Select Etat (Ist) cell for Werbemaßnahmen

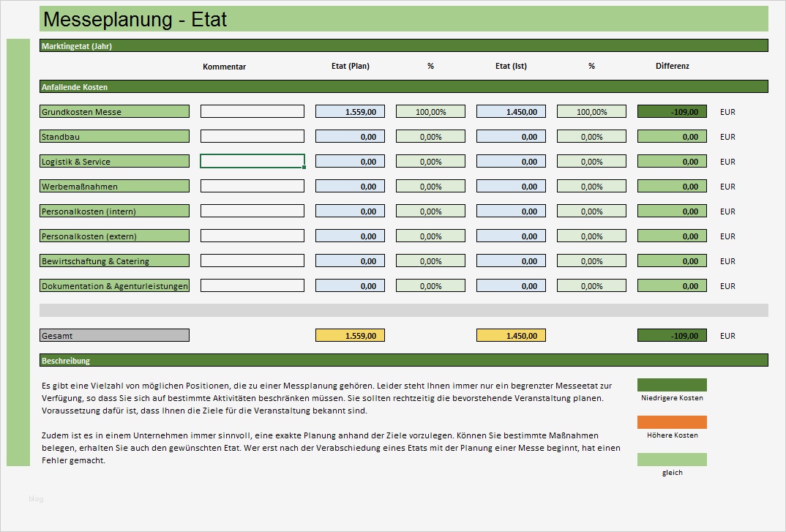coord(511,186)
